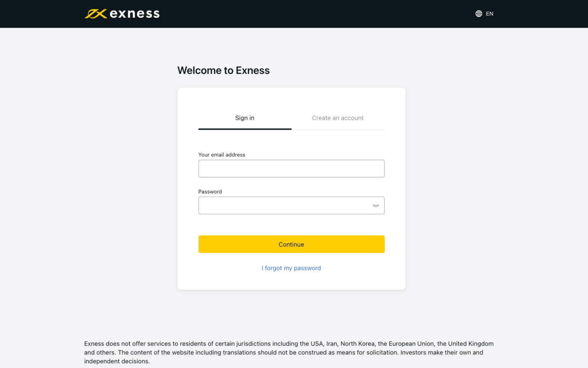Click inside the email address field

tap(291, 168)
